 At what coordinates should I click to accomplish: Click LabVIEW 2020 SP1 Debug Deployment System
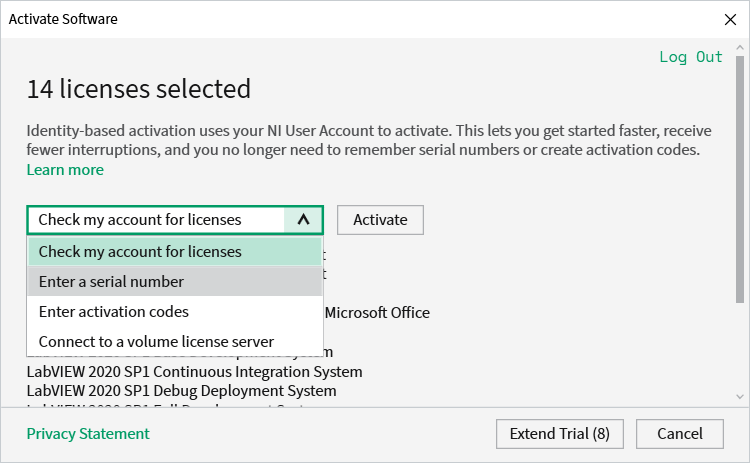point(181,391)
